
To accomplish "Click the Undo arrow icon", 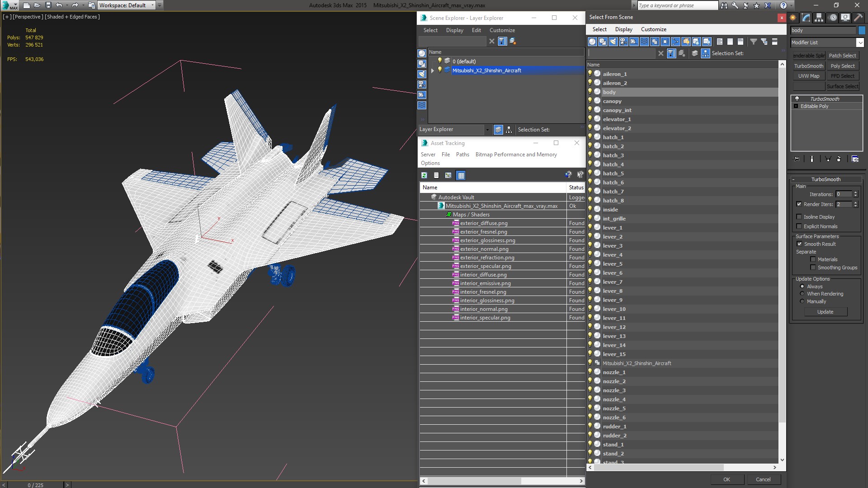I will [x=59, y=5].
